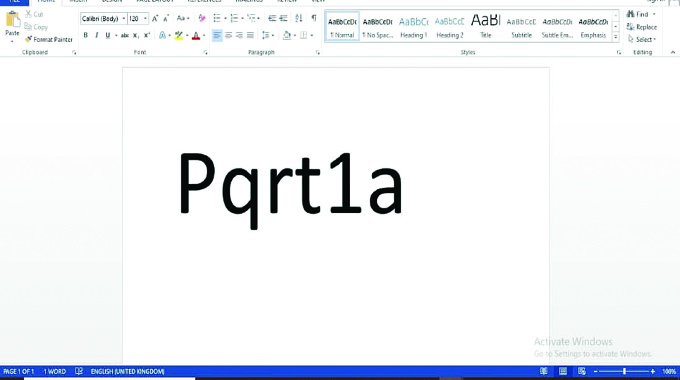The image size is (680, 380).
Task: Toggle justify alignment
Action: (250, 36)
